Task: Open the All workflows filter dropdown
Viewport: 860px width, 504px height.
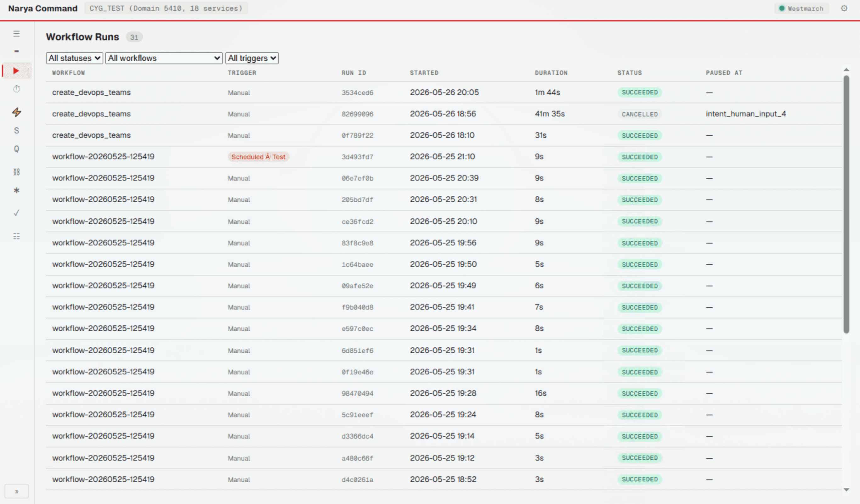Action: tap(164, 58)
